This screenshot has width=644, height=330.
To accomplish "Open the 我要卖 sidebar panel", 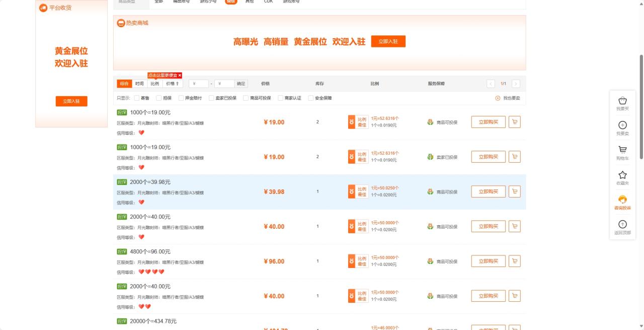I will [622, 127].
